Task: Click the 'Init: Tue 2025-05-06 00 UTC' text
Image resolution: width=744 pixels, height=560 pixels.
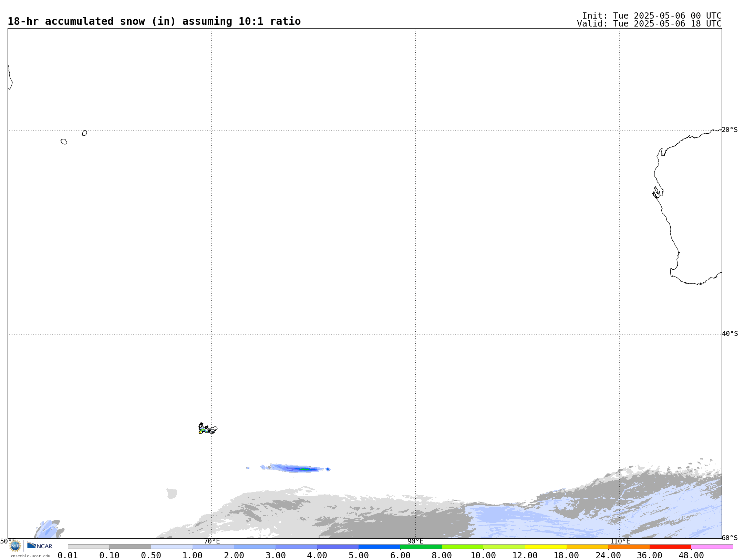Action: pos(652,16)
